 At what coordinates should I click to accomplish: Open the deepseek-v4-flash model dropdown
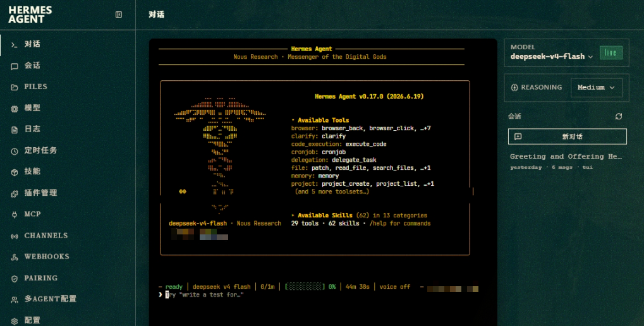click(x=552, y=57)
